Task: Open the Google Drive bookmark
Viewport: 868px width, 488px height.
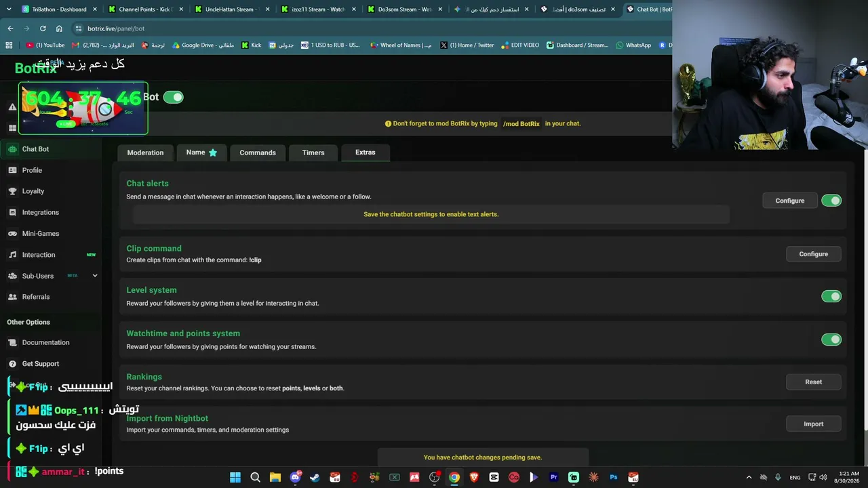Action: (203, 45)
